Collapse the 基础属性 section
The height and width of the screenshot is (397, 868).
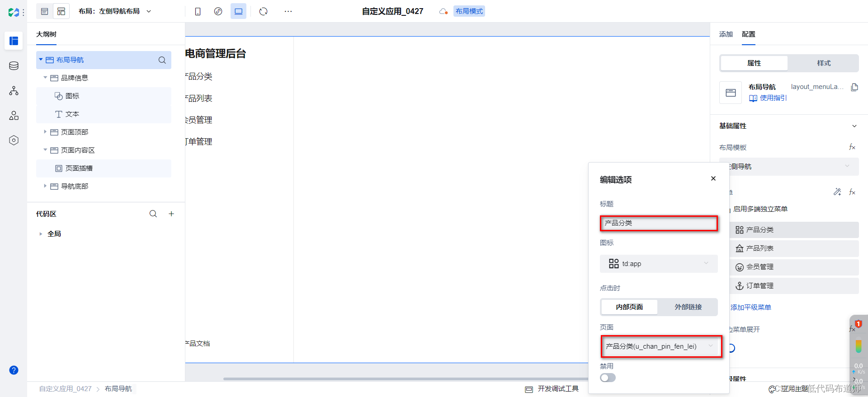(x=854, y=126)
